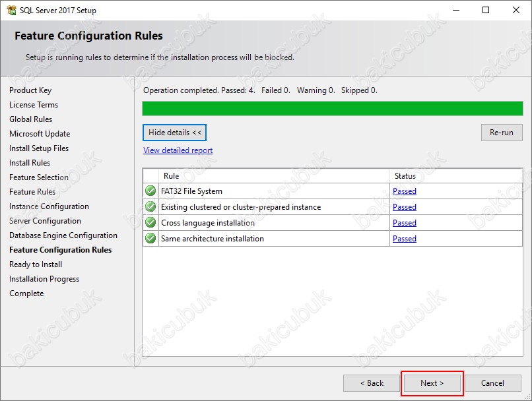Minimize the SQL Server 2017 Setup window

(x=456, y=10)
